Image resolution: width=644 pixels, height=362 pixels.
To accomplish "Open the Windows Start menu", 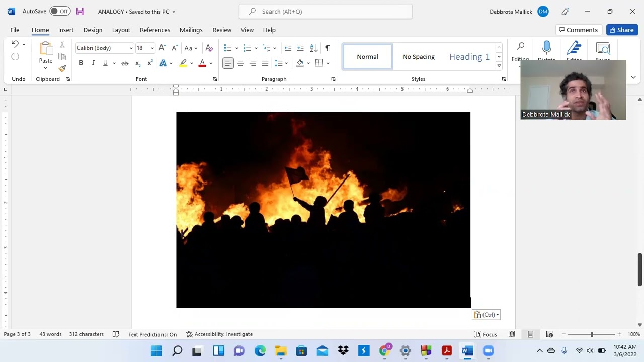I will 156,351.
